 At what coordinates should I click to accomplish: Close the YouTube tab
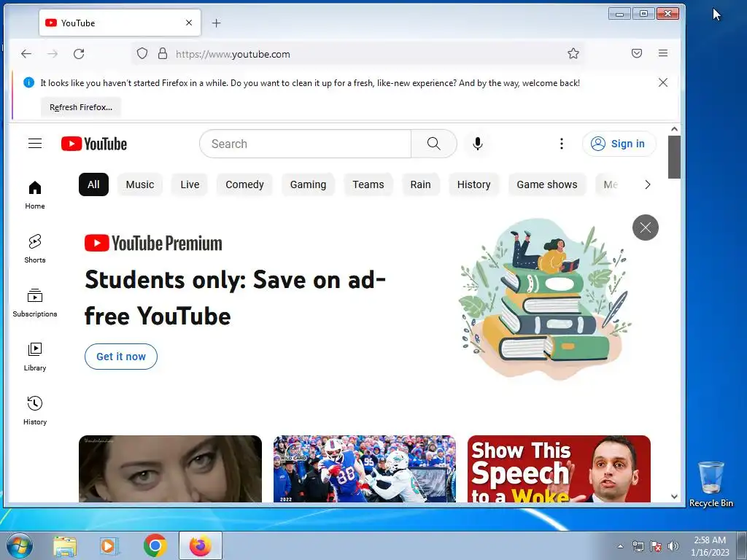click(x=189, y=23)
